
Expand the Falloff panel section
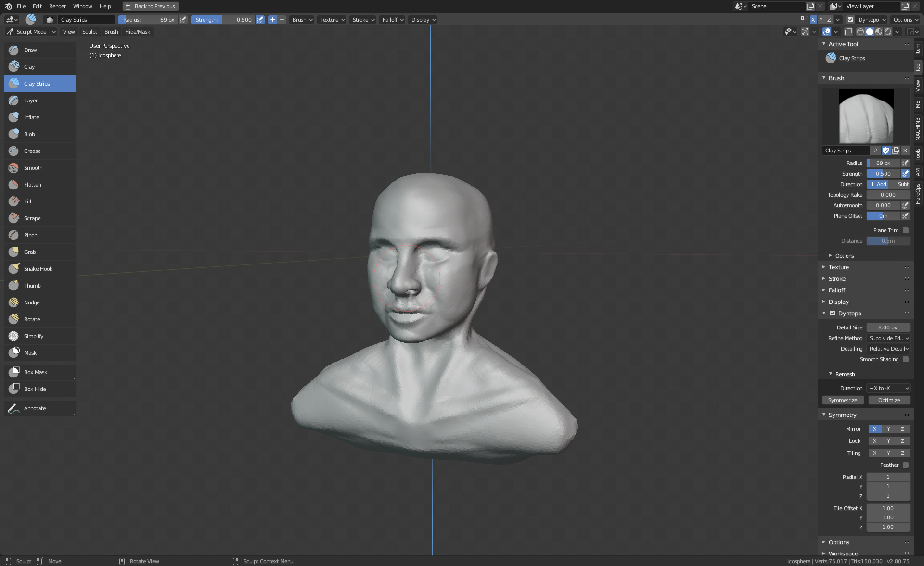point(836,290)
